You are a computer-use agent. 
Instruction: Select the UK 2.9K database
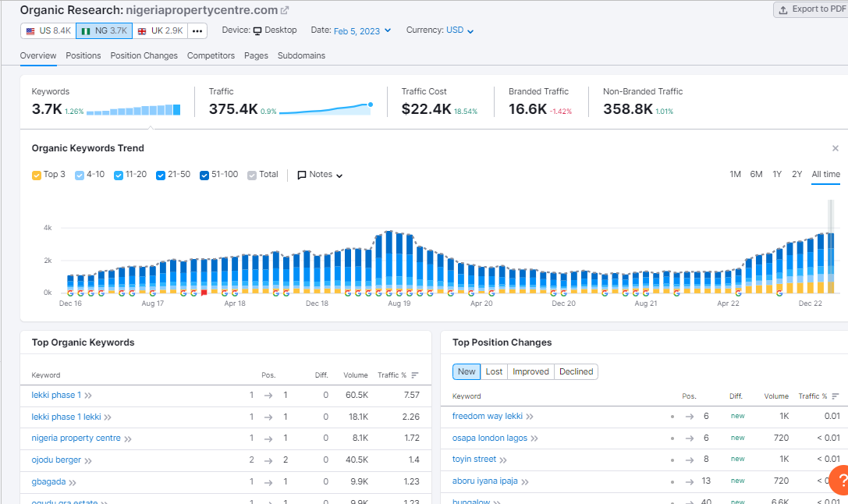pyautogui.click(x=160, y=31)
